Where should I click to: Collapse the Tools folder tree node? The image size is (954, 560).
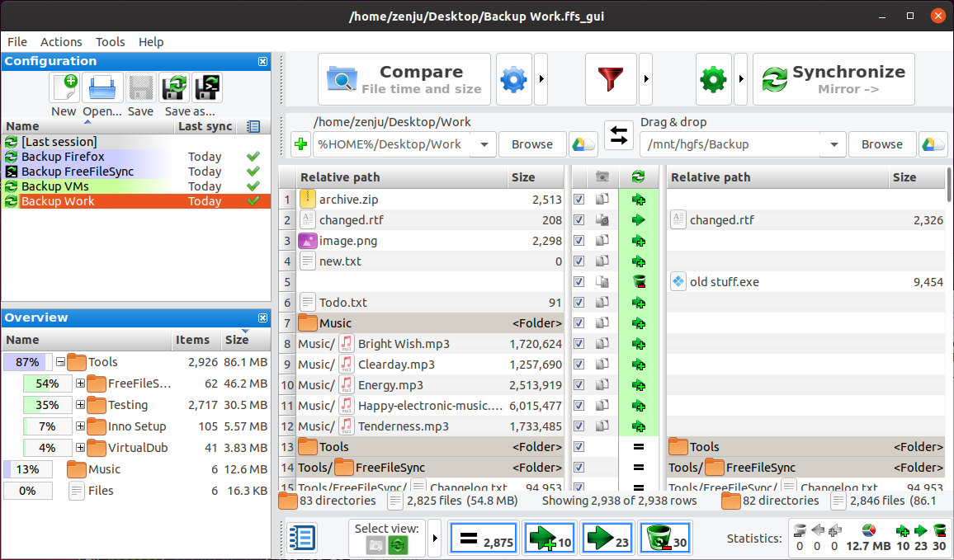60,362
